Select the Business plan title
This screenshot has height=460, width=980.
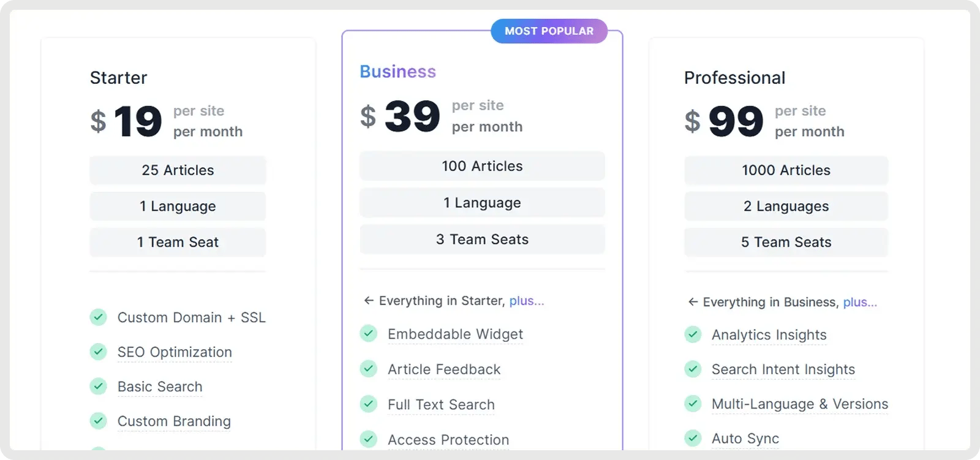(398, 72)
